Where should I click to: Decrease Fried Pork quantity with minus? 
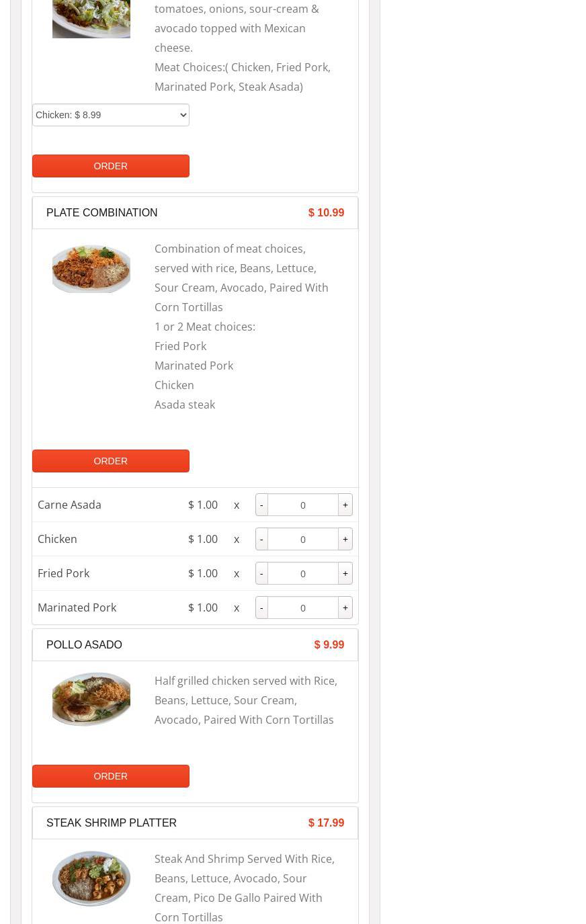(261, 573)
